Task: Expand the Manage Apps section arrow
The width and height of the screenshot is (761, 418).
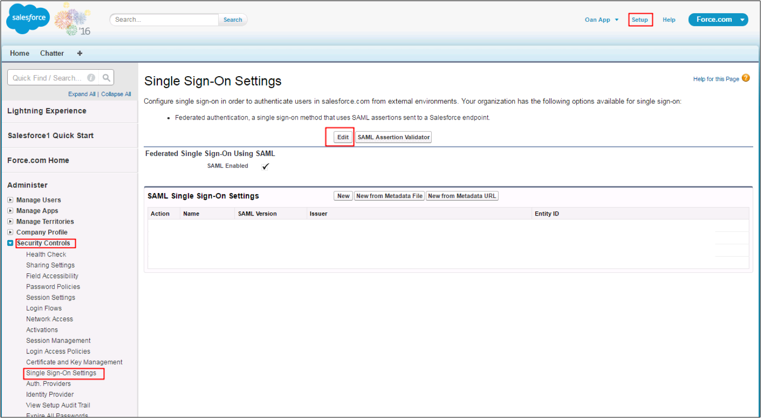Action: pos(11,211)
